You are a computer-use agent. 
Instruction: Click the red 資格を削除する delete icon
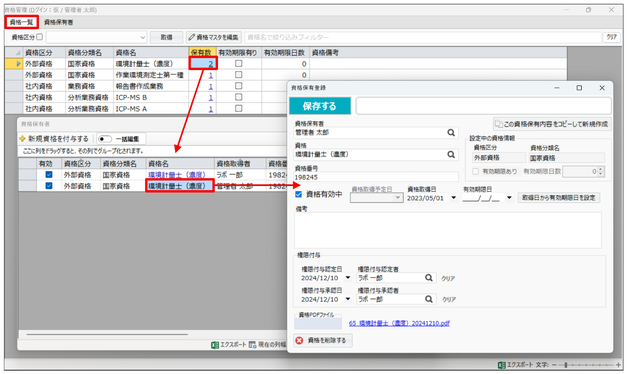pos(299,340)
